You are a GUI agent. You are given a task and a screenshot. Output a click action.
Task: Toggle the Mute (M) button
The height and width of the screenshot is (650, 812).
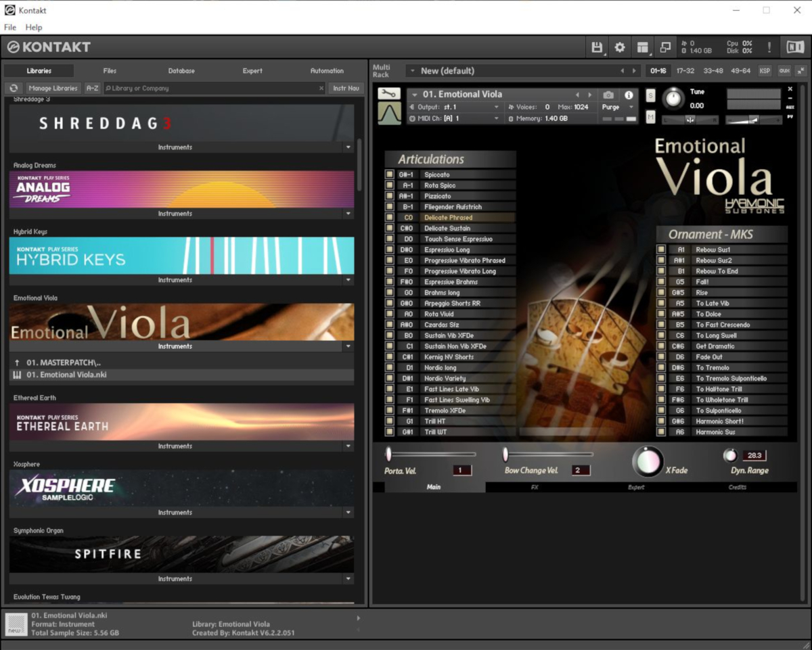click(x=650, y=118)
